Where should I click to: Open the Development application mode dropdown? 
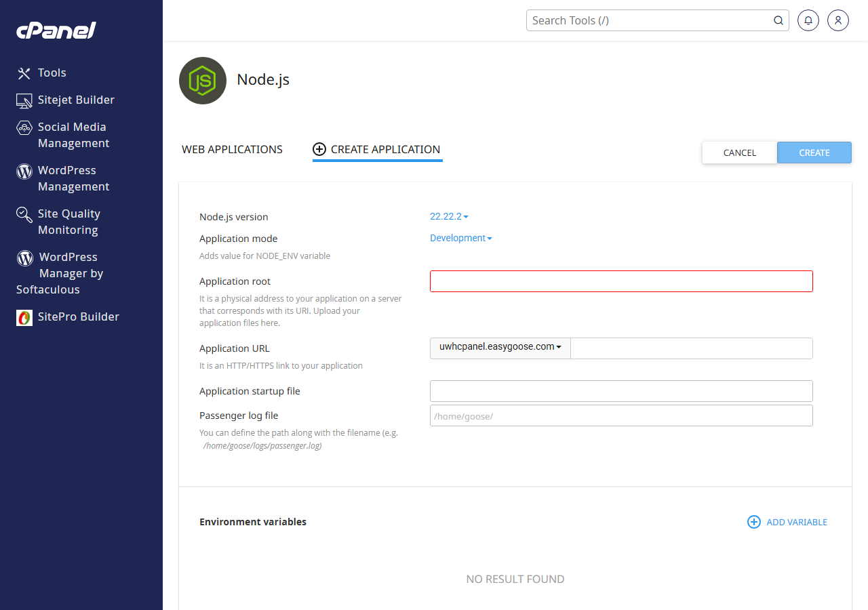(x=461, y=238)
